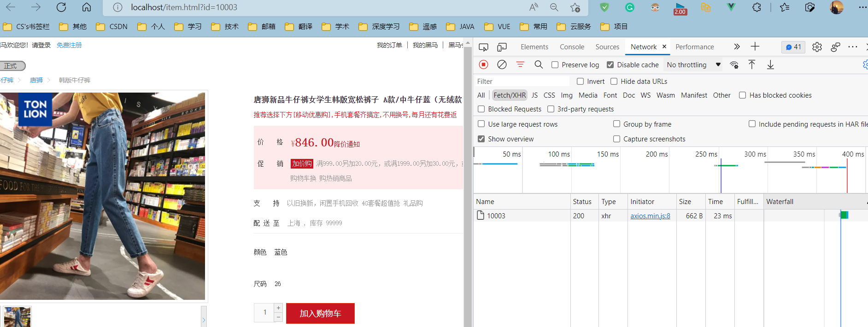Open network search magnifier
This screenshot has width=868, height=327.
click(x=539, y=64)
